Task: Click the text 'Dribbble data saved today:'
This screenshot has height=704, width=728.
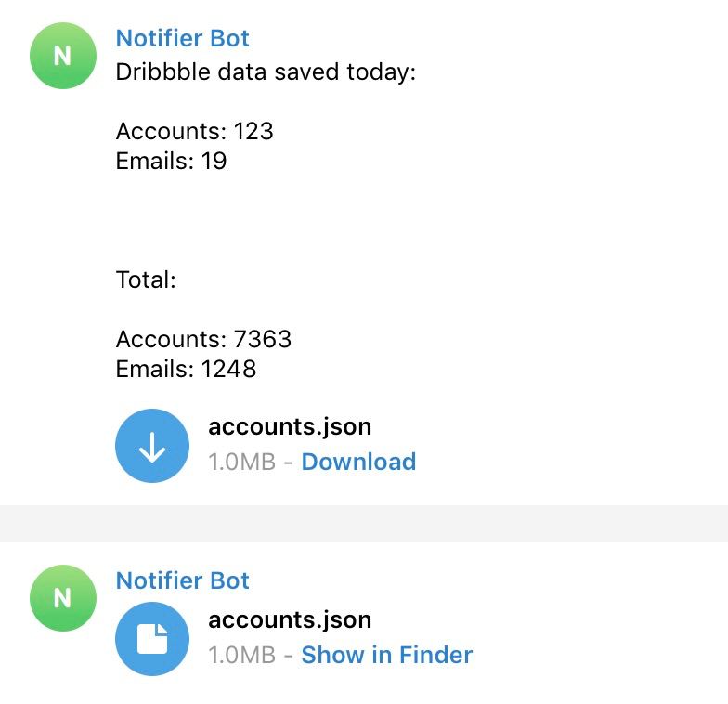Action: pos(266,72)
